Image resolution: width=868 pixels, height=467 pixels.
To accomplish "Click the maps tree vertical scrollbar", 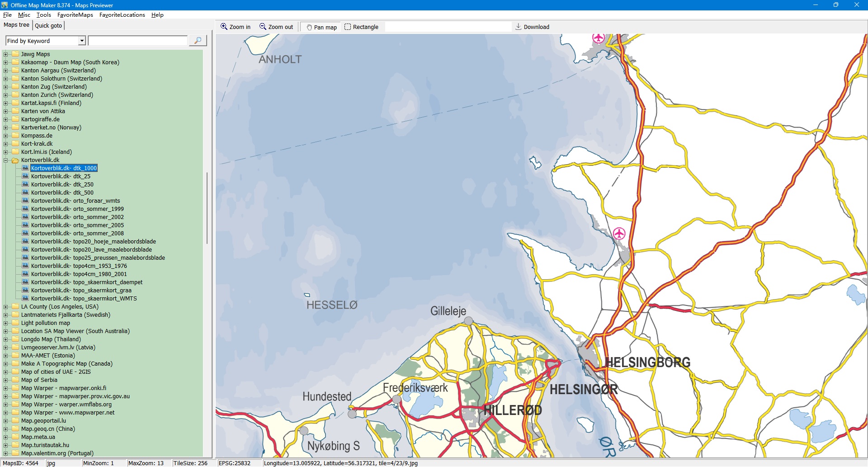I will [x=208, y=208].
